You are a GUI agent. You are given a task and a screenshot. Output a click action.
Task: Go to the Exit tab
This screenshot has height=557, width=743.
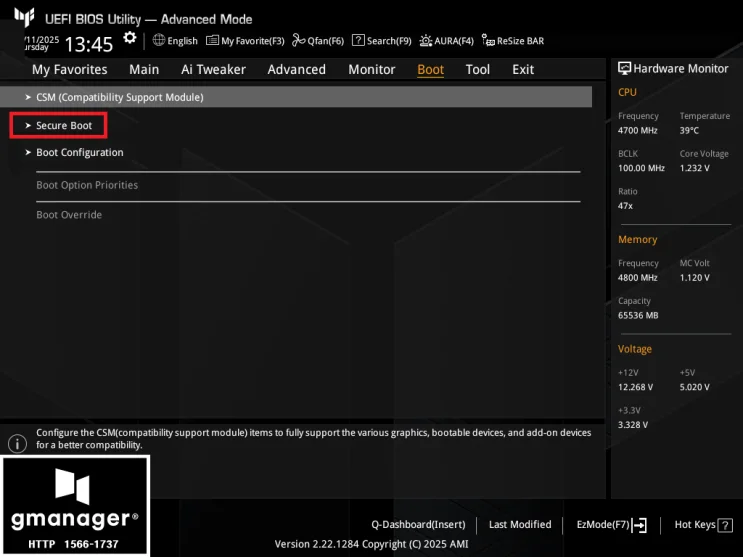click(523, 70)
